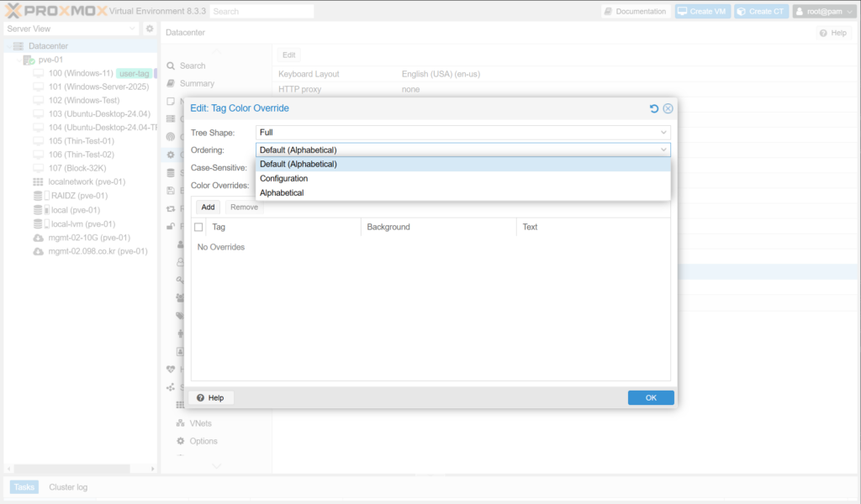861x504 pixels.
Task: Click the RAIDZ storage icon in tree
Action: tap(38, 196)
